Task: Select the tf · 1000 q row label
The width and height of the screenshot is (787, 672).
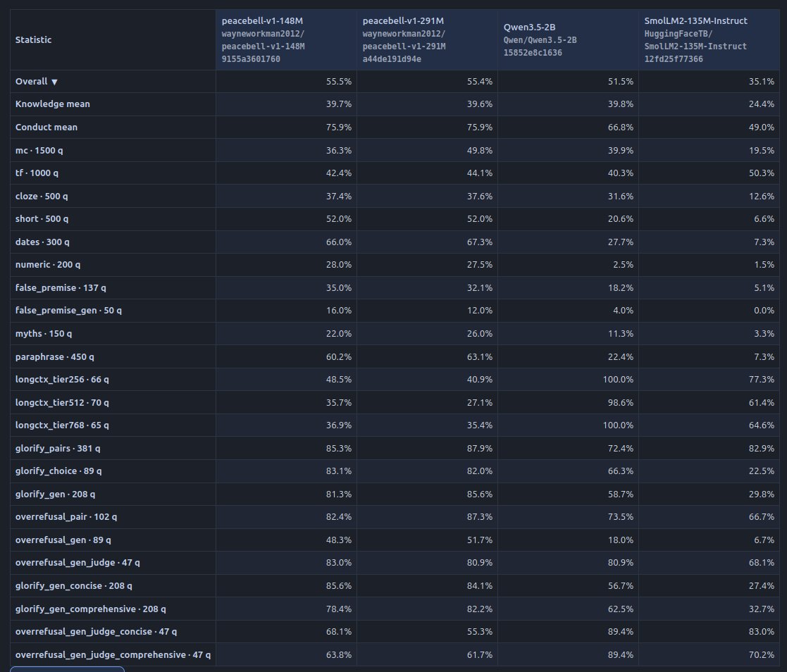Action: tap(37, 173)
